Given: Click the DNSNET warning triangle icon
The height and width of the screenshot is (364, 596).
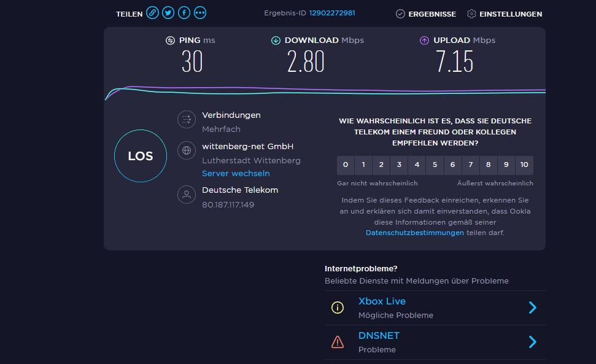Looking at the screenshot, I should coord(338,342).
